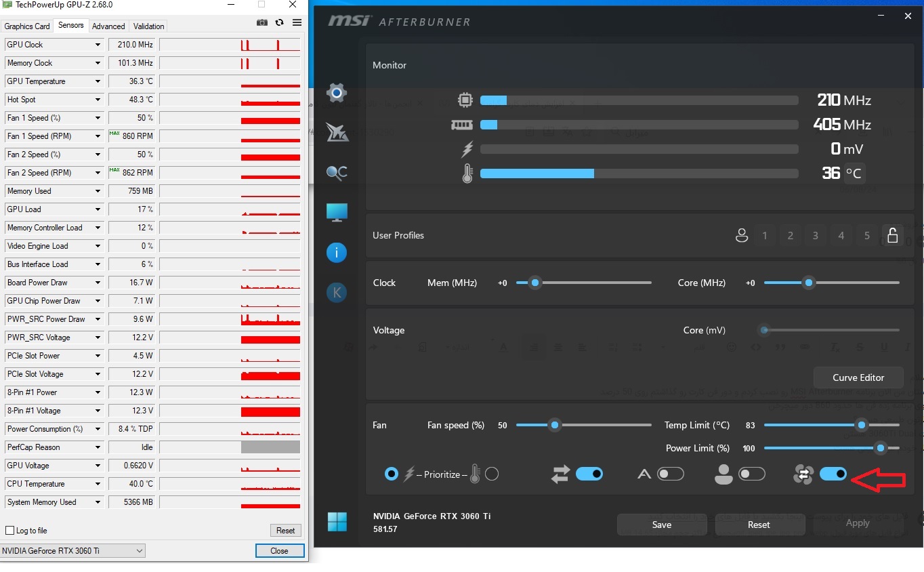Open the hardware monitor screen icon
Image resolution: width=924 pixels, height=572 pixels.
(x=337, y=213)
